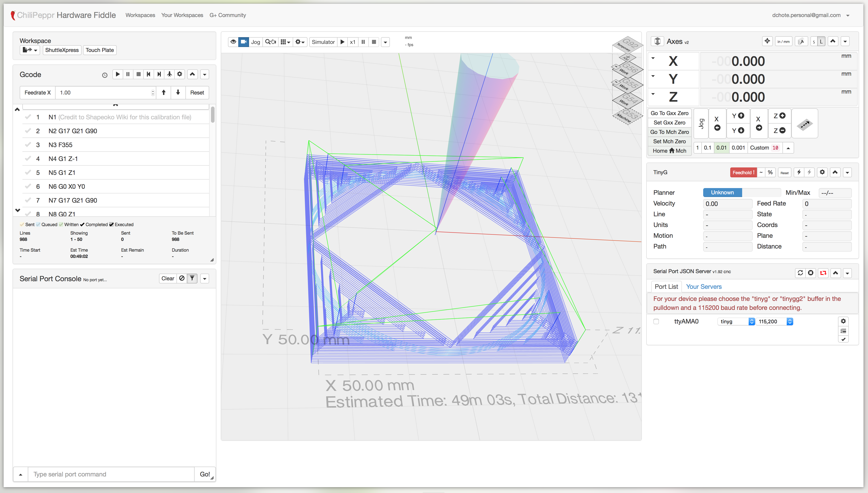This screenshot has height=493, width=868.
Task: Jog Z axis up with Z plus
Action: pos(779,116)
